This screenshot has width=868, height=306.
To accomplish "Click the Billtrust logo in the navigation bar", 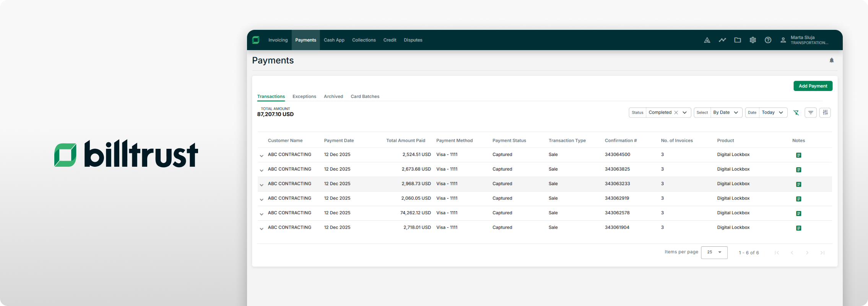I will [x=256, y=40].
